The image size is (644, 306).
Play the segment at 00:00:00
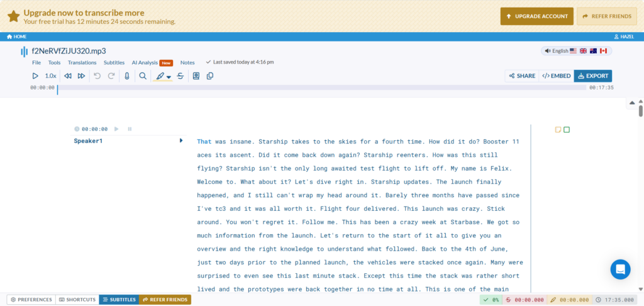pyautogui.click(x=116, y=129)
